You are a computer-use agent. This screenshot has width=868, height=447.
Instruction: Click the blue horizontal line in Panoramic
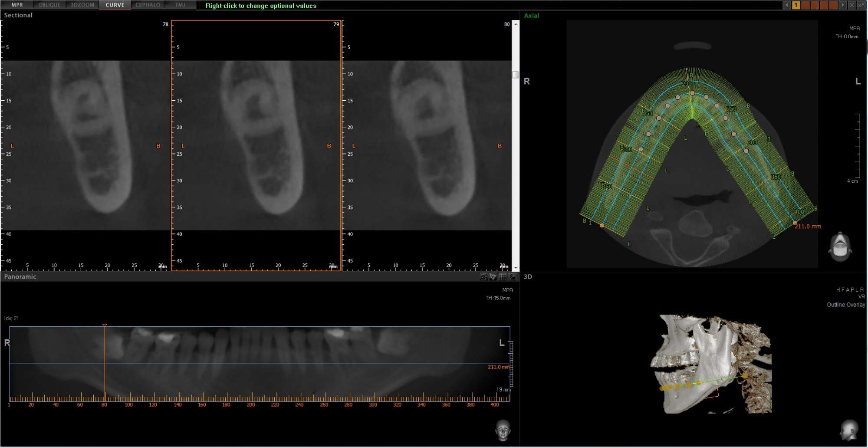tap(260, 364)
